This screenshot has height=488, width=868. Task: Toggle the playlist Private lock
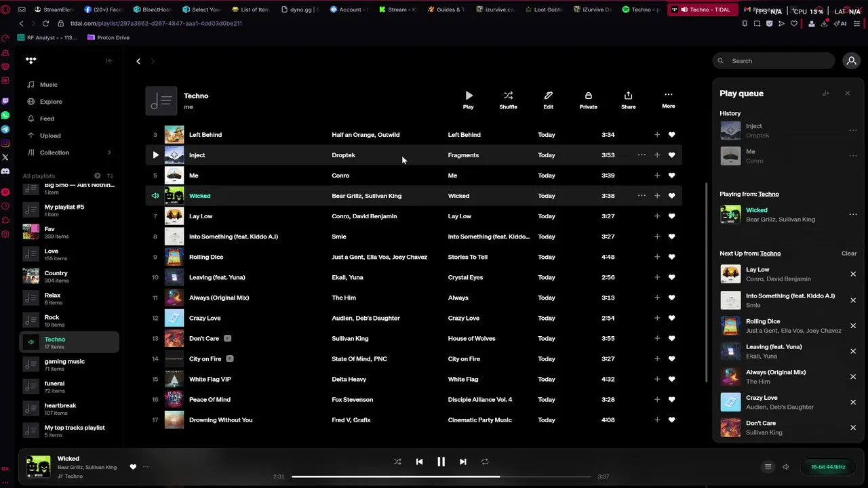pos(588,100)
